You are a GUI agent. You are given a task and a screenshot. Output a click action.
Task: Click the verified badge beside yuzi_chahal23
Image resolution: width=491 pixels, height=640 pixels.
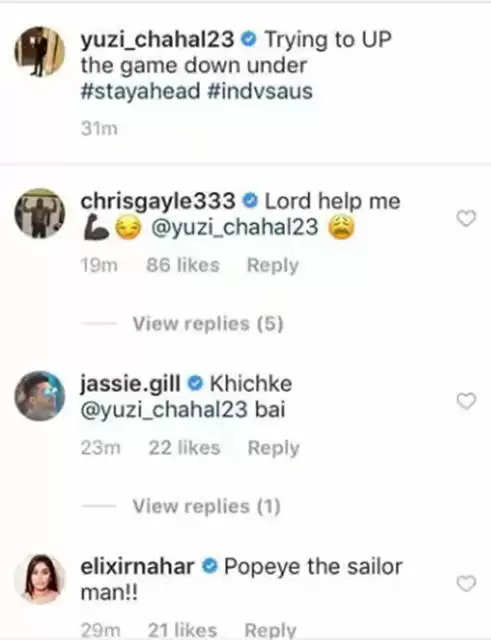[x=249, y=40]
